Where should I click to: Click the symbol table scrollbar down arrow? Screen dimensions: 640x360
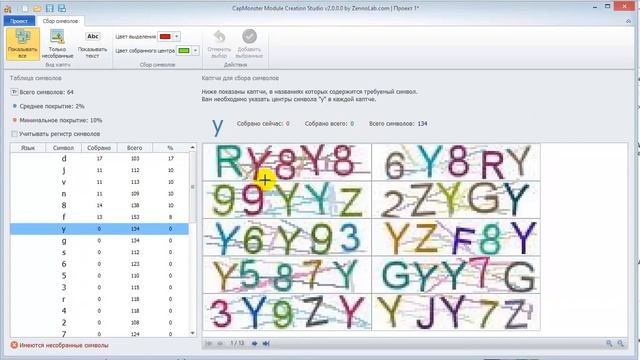point(193,333)
